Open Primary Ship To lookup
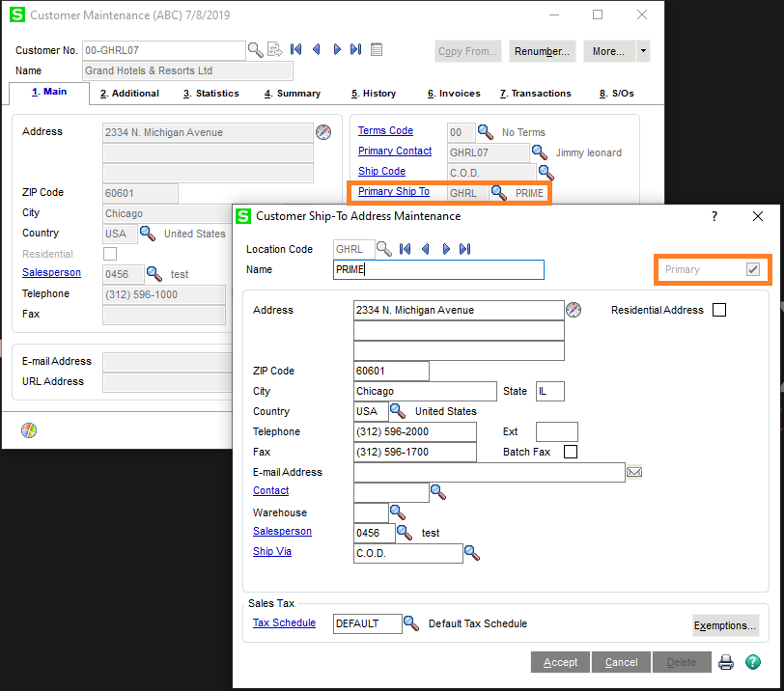Screen dimensions: 784x691 (499, 192)
